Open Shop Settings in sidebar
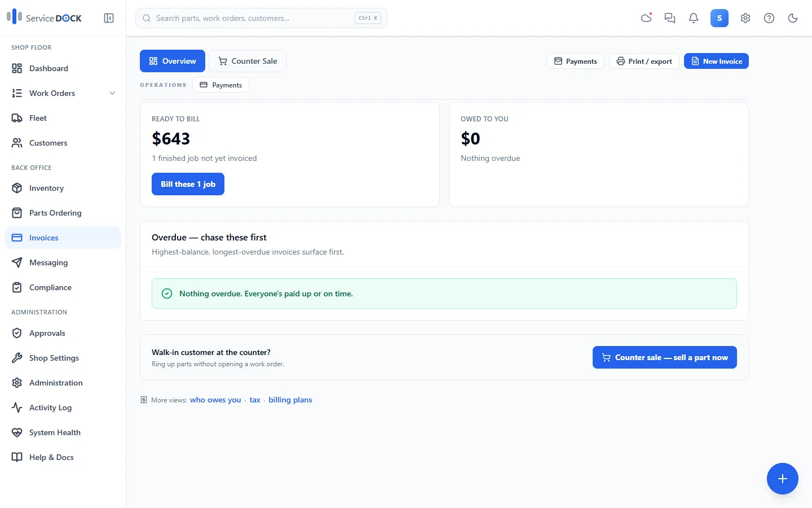812x508 pixels. tap(63, 358)
